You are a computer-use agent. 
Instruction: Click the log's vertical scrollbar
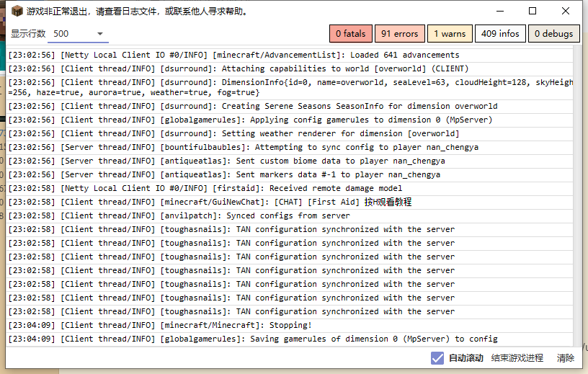coord(578,195)
